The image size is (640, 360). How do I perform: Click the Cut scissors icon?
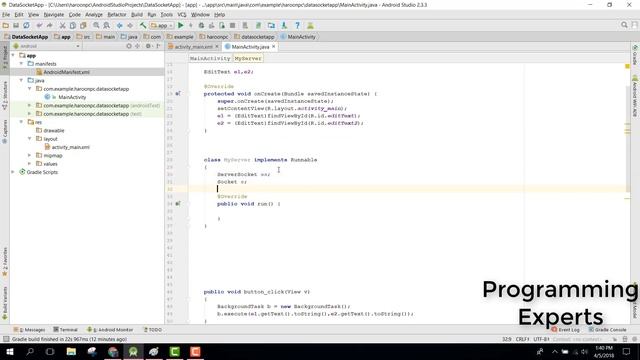tap(62, 25)
